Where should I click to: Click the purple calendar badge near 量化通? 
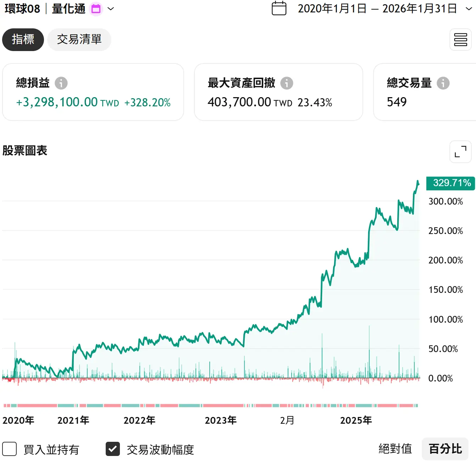96,9
